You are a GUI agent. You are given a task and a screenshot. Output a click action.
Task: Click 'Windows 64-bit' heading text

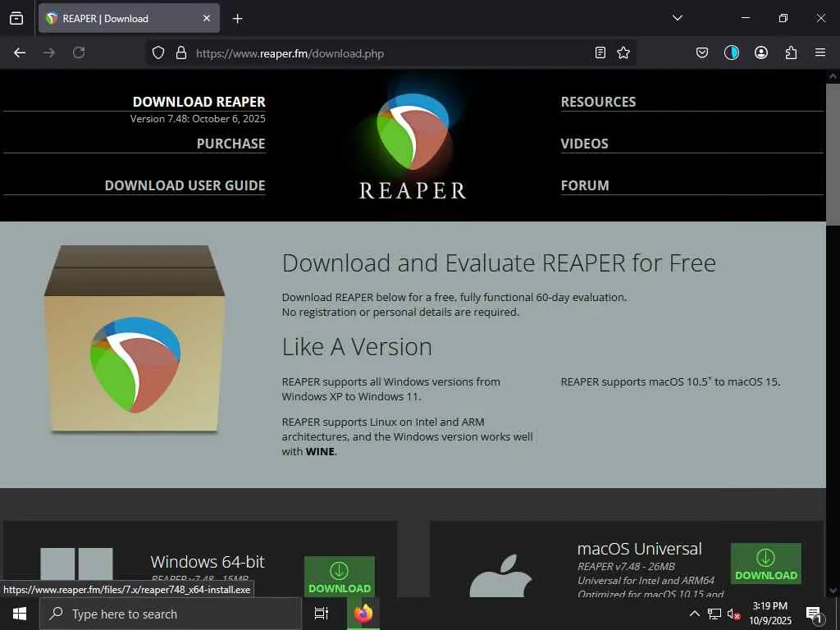208,561
